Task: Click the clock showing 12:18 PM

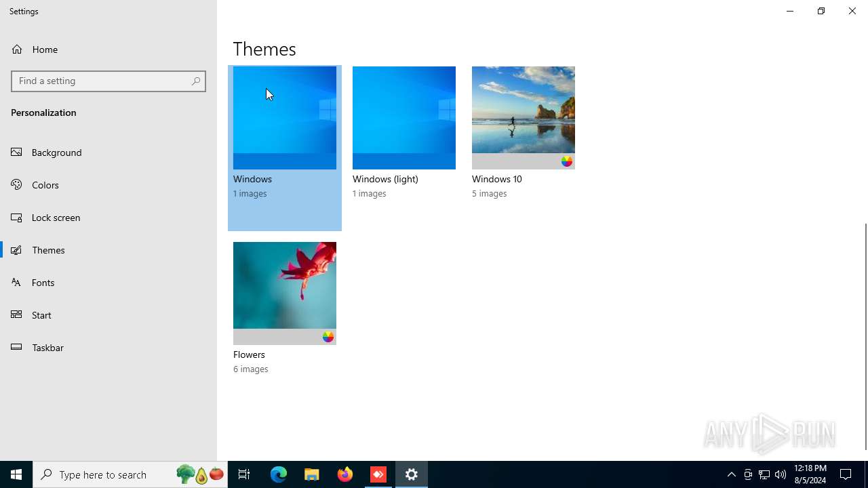Action: coord(810,474)
